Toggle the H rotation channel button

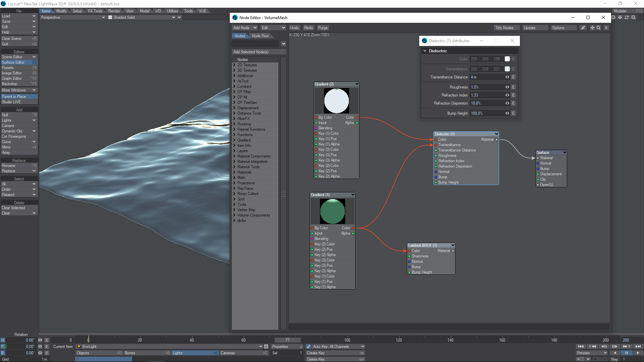coord(3,340)
